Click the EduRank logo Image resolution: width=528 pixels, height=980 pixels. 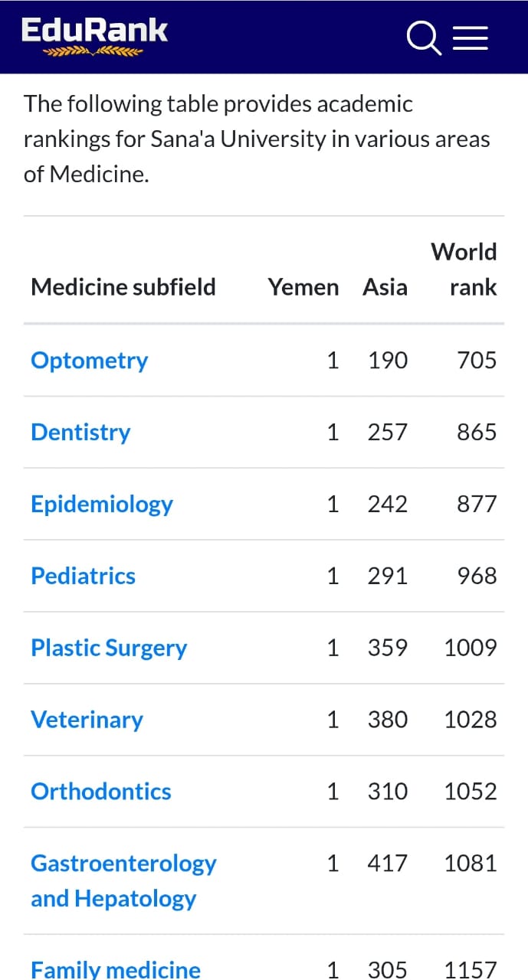(93, 35)
